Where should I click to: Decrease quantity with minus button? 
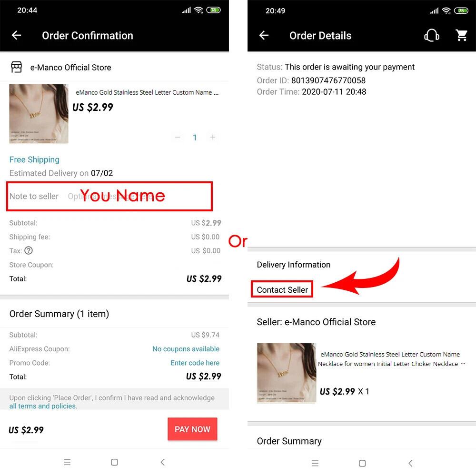click(178, 137)
